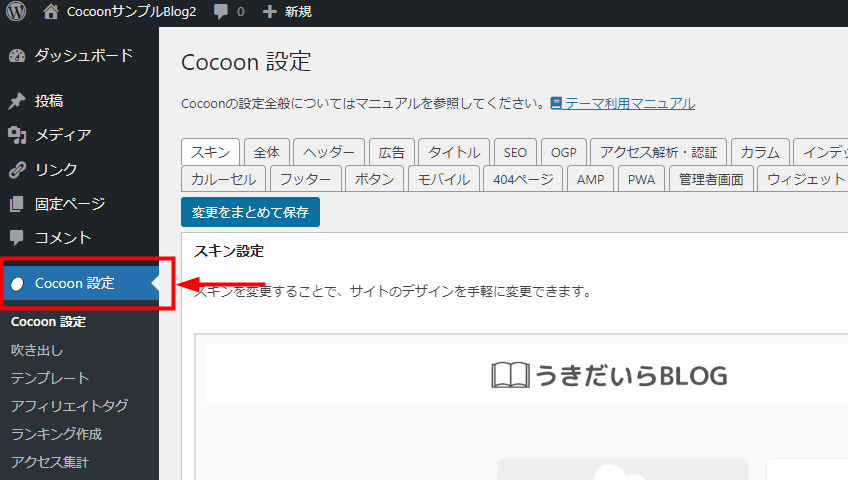The width and height of the screenshot is (848, 480).
Task: Switch to the スキン tab
Action: (210, 152)
